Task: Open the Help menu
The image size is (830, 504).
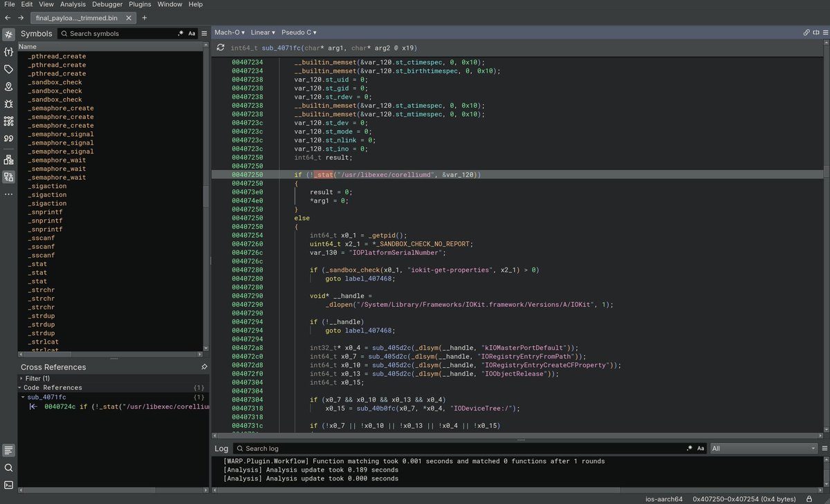Action: click(196, 4)
